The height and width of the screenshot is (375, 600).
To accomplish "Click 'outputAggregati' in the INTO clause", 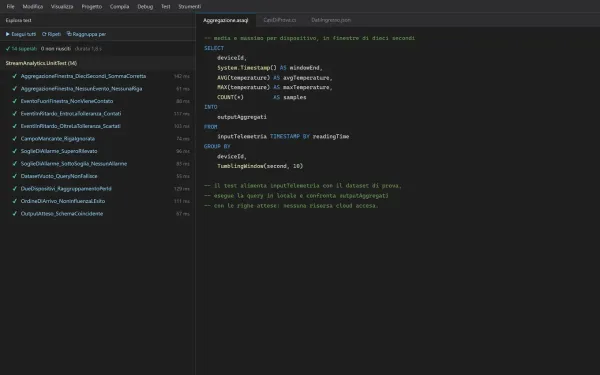I will [242, 117].
